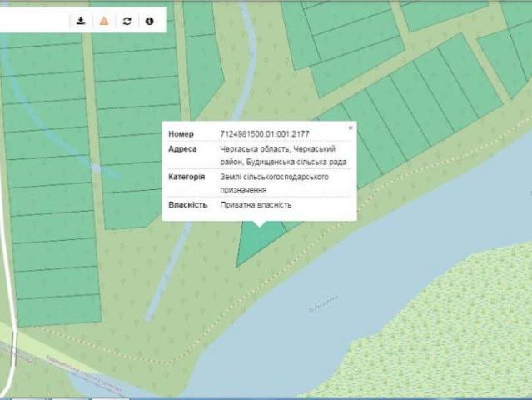Click the river label text on the water
This screenshot has width=532, height=400.
click(x=323, y=303)
